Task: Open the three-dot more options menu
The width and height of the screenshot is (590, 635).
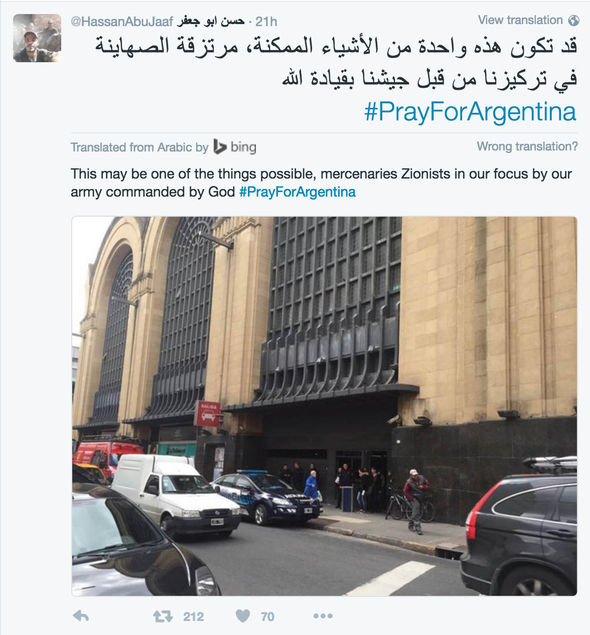Action: pyautogui.click(x=323, y=616)
